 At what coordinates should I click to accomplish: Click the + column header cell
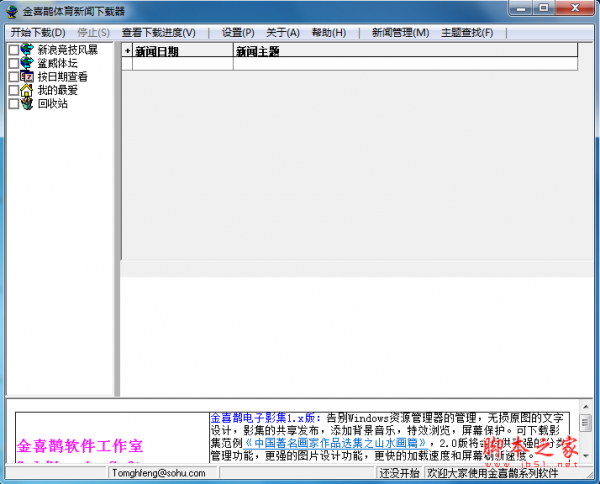[127, 51]
